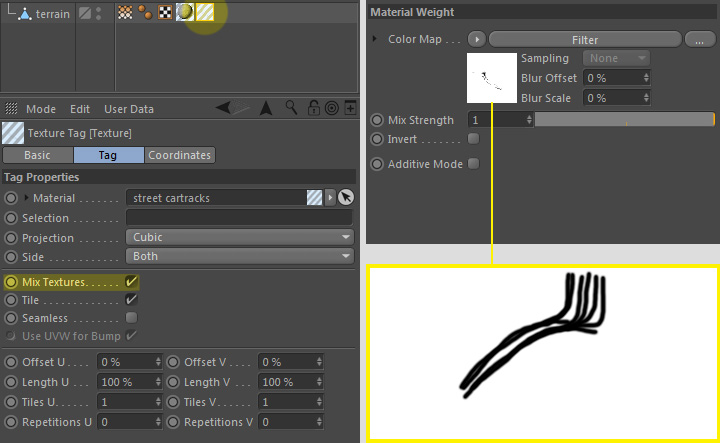Click the black-and-white checkerboard tag on terrain
The image size is (720, 443).
(165, 14)
